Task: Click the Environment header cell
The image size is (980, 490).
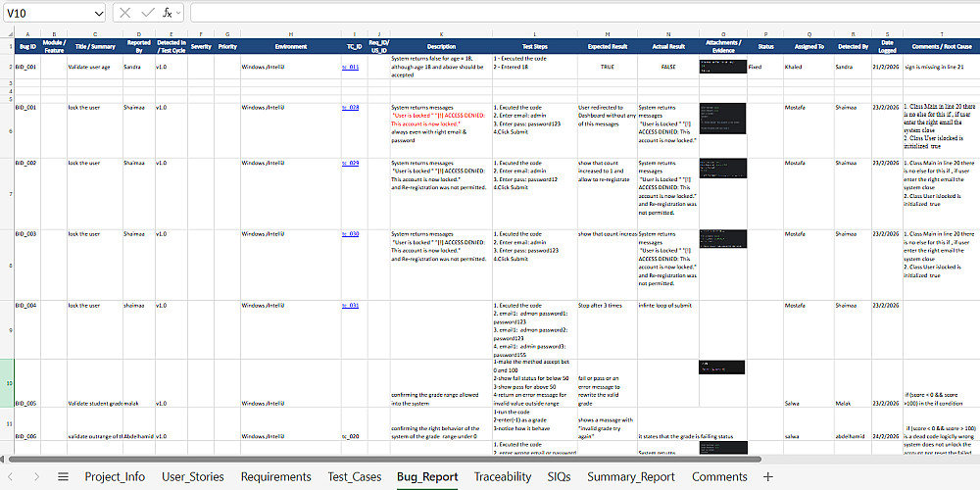Action: (x=291, y=46)
